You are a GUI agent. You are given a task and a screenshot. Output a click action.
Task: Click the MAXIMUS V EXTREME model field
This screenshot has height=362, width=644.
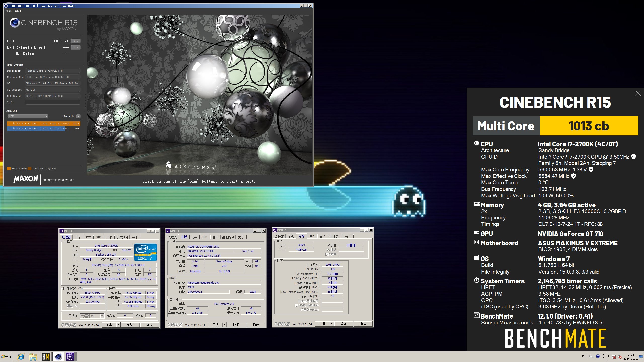[x=210, y=251]
